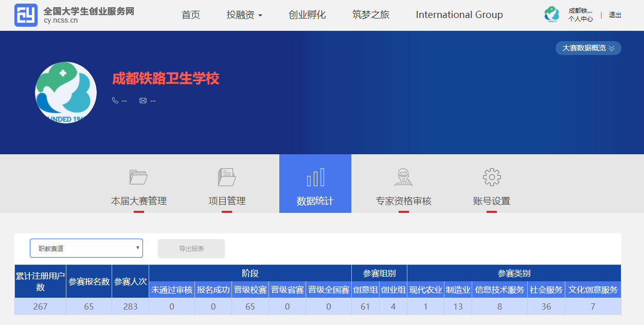The width and height of the screenshot is (644, 325).
Task: Click the 社会服务 column header
Action: pyautogui.click(x=546, y=290)
